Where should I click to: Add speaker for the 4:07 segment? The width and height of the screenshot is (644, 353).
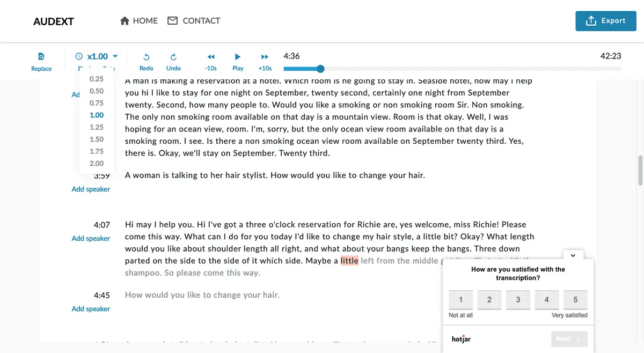(x=91, y=238)
